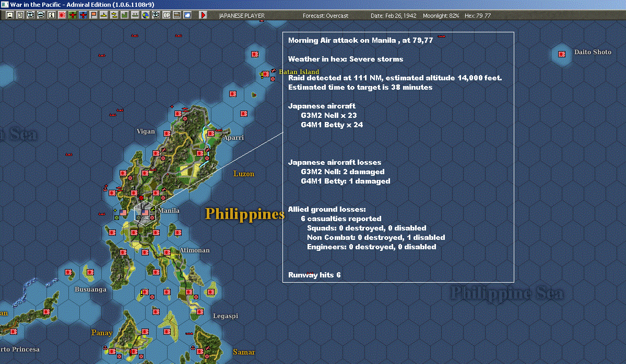Click the 'Legaspi' map label
This screenshot has height=364, width=626.
[x=226, y=316]
